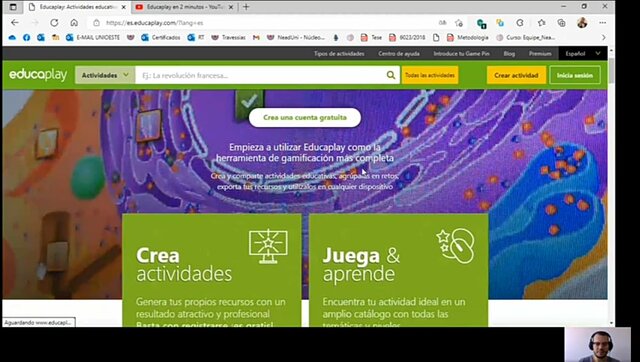Add this page to favorites star icon

(x=459, y=23)
